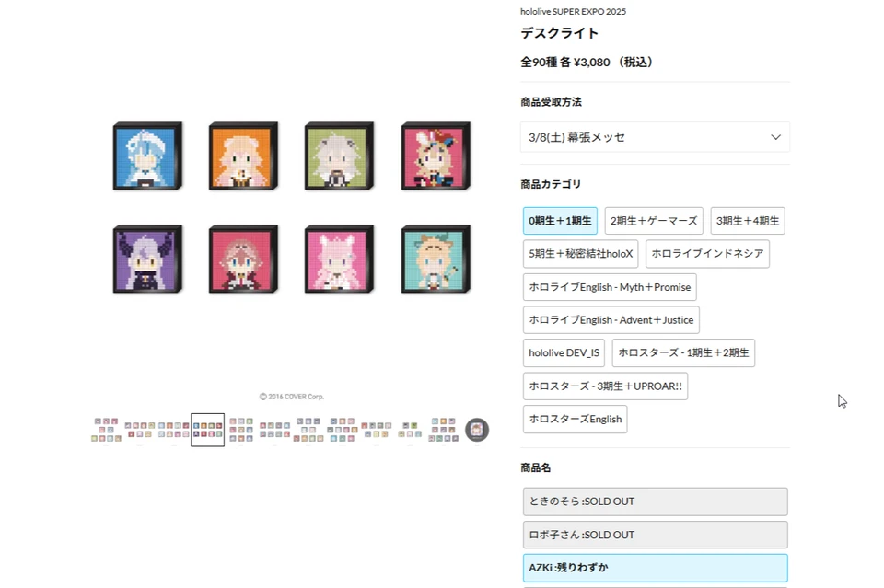Viewport: 884px width, 588px height.
Task: Select ホロライブEnglish - Myth＋Promise
Action: 610,287
